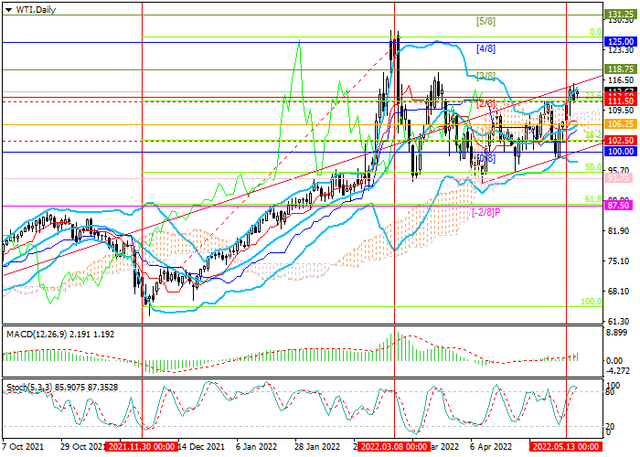
Task: Click the 118.75 olive price tag
Action: 621,69
